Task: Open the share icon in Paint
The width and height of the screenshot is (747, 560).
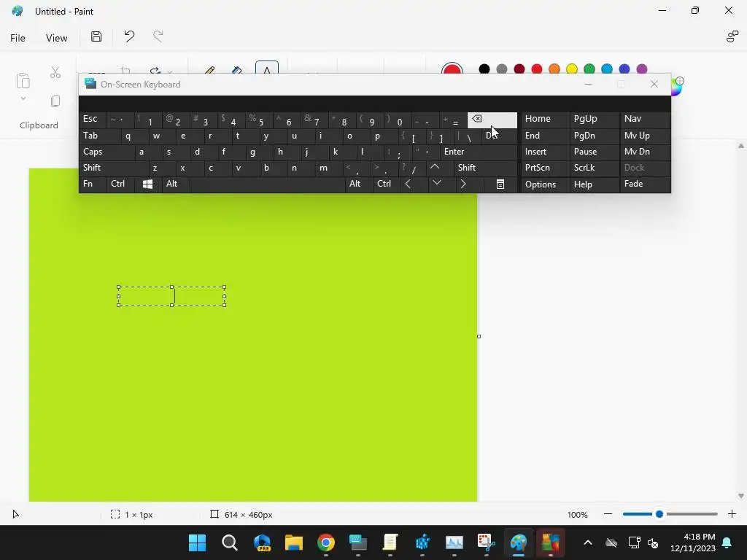Action: [732, 36]
